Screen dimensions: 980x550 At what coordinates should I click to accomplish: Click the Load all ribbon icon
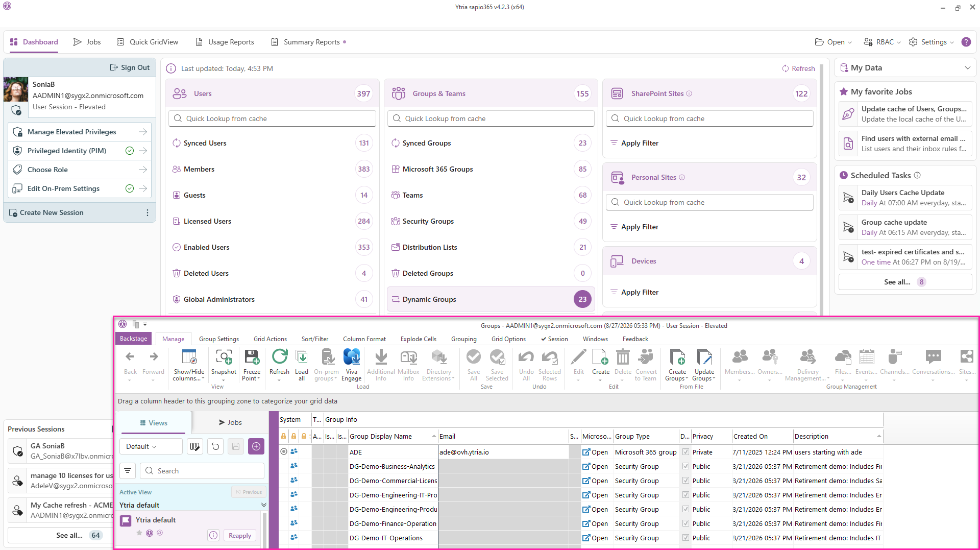[x=302, y=356]
